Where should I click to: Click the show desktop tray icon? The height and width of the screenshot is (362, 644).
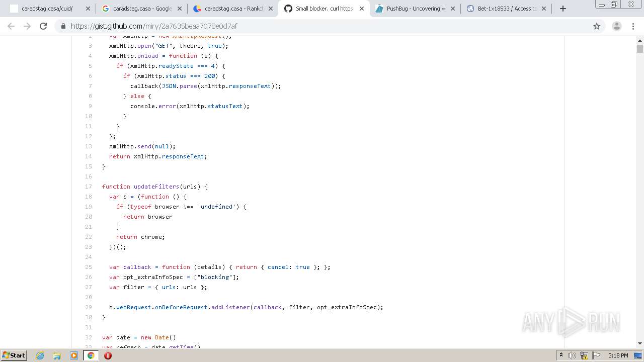(638, 355)
